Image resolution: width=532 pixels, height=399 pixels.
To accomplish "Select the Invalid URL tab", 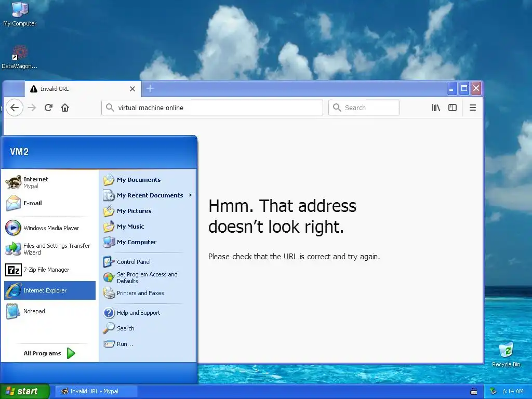I will 83,89.
